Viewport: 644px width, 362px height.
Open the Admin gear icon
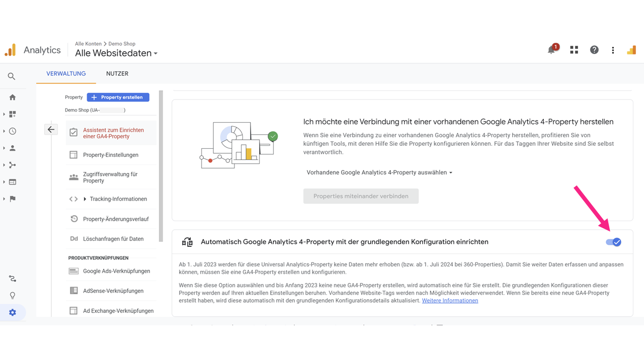pos(13,313)
